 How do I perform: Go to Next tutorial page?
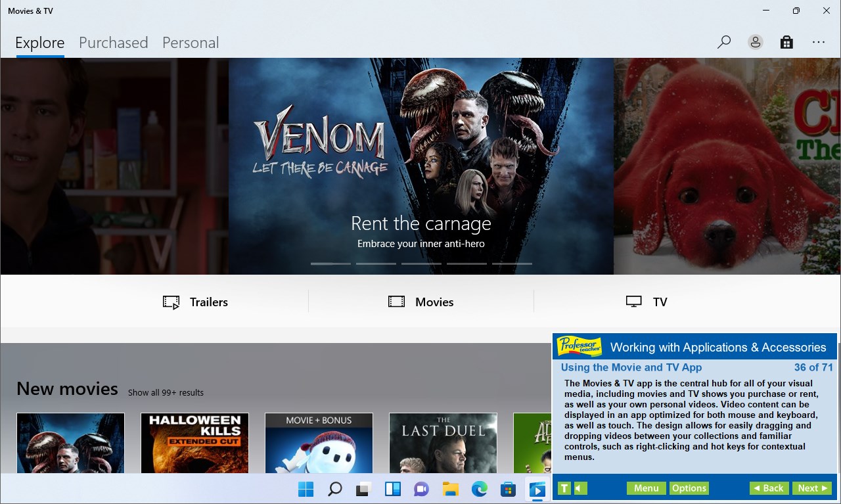coord(812,488)
